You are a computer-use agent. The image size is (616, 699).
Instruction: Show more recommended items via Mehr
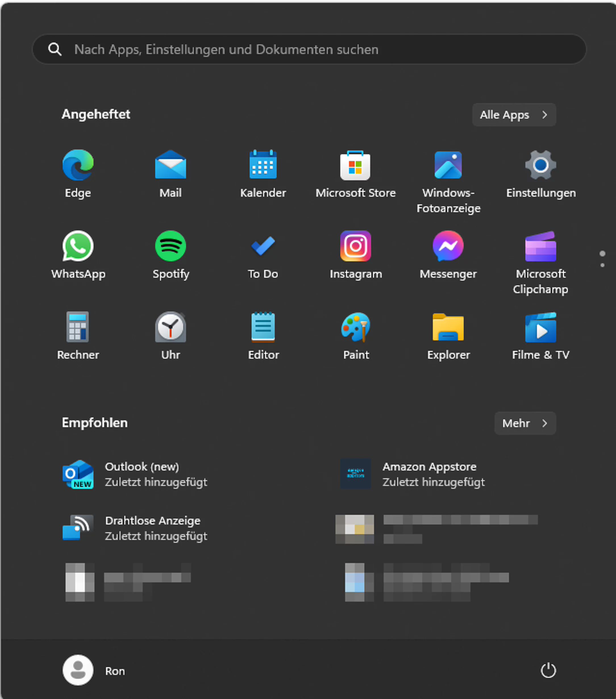click(x=525, y=423)
